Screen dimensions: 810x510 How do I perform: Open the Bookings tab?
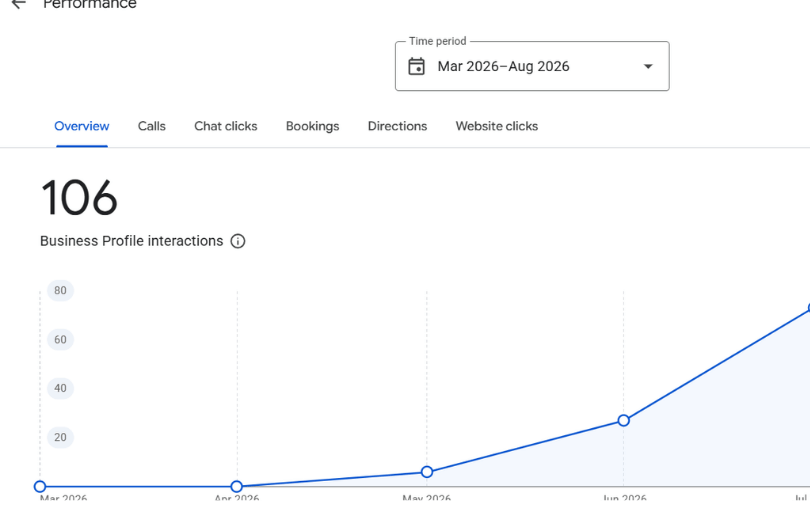(x=313, y=126)
